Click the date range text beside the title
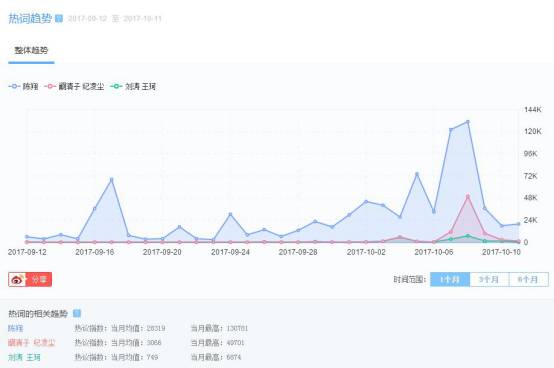Image resolution: width=554 pixels, height=368 pixels. point(114,18)
